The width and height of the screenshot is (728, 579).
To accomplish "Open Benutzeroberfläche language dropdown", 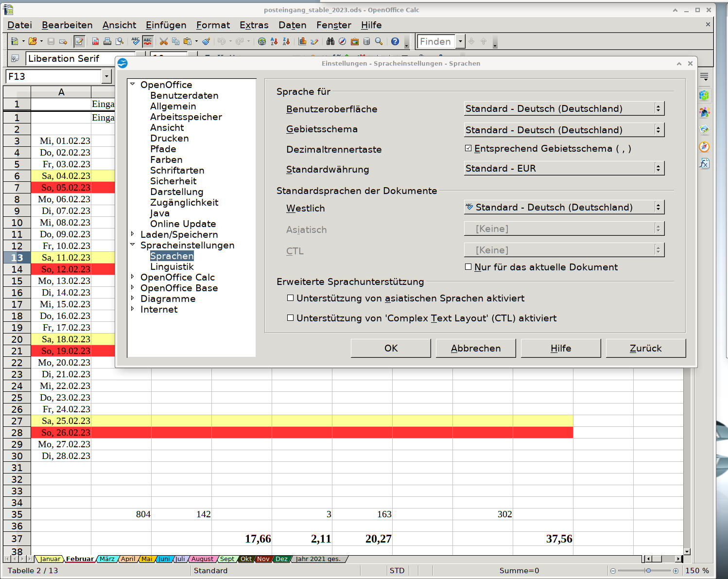I will [564, 108].
